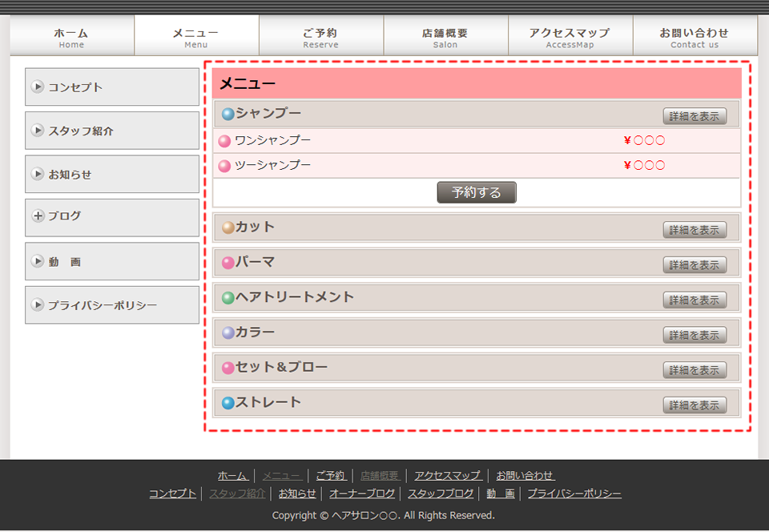769x532 pixels.
Task: Click the arrow icon next to 動 画
Action: [x=38, y=261]
